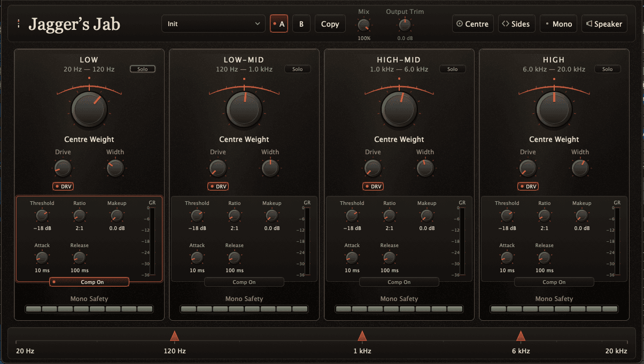Click LOW-MID band Ratio knob

pyautogui.click(x=234, y=216)
